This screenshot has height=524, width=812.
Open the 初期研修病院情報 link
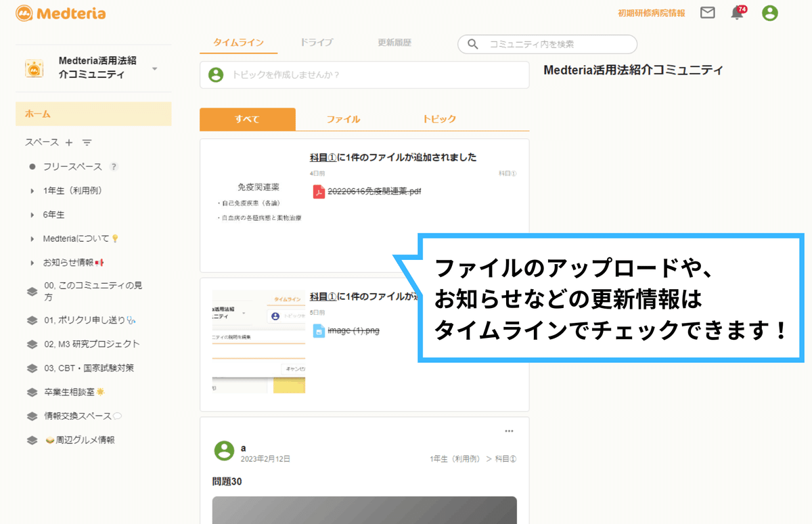(x=651, y=13)
